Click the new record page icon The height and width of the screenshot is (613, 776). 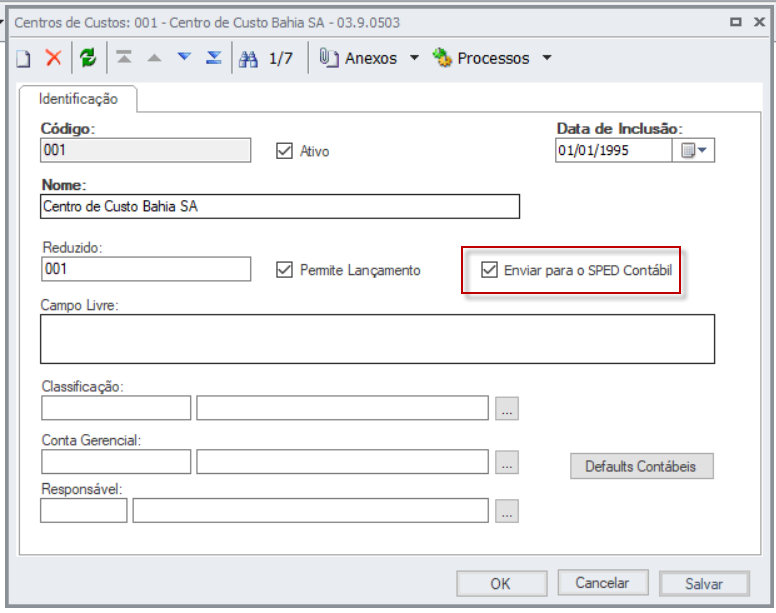23,58
